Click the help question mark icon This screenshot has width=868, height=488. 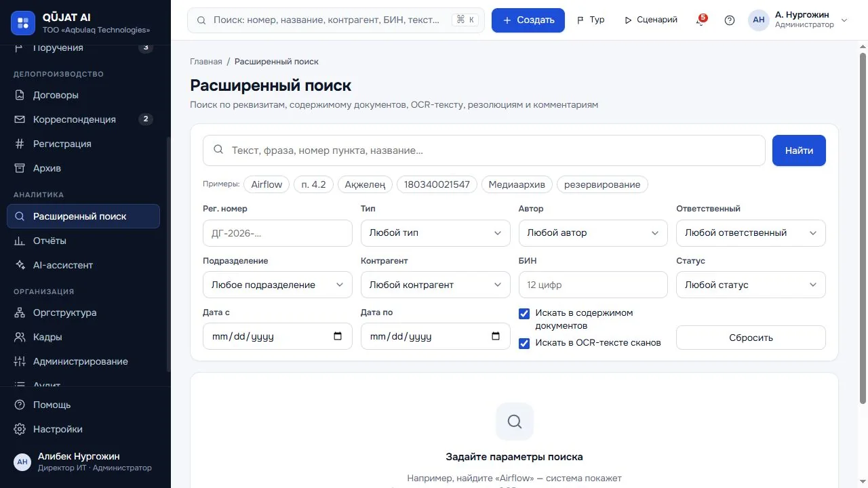coord(730,20)
